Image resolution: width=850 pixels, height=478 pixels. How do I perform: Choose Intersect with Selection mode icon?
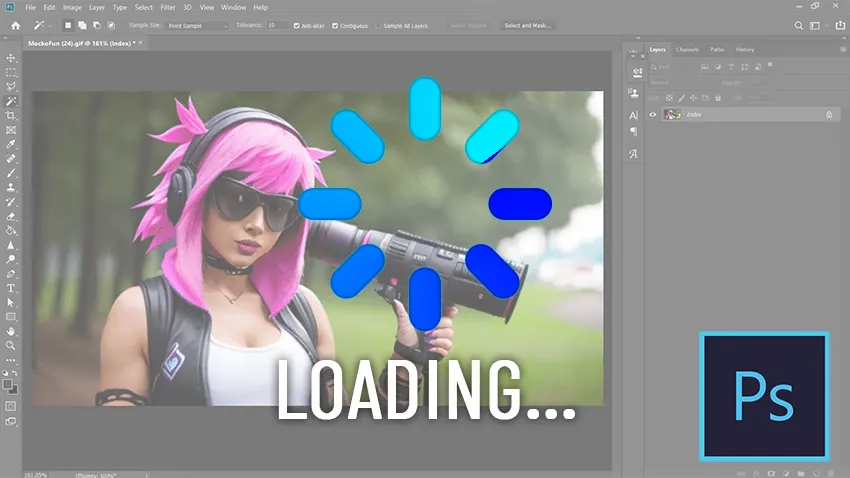(111, 25)
